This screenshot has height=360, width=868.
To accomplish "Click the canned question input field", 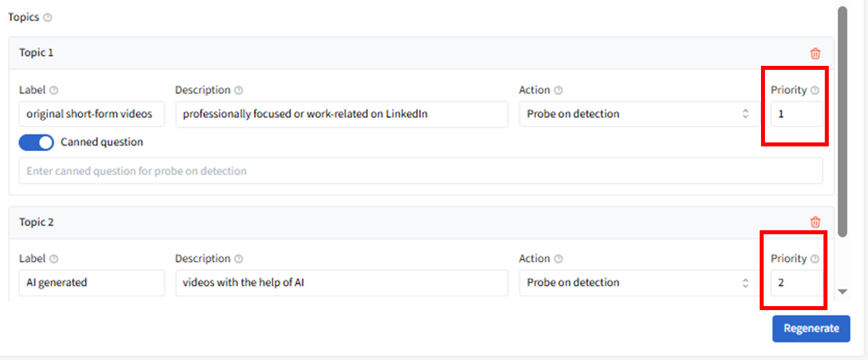I will [x=420, y=171].
